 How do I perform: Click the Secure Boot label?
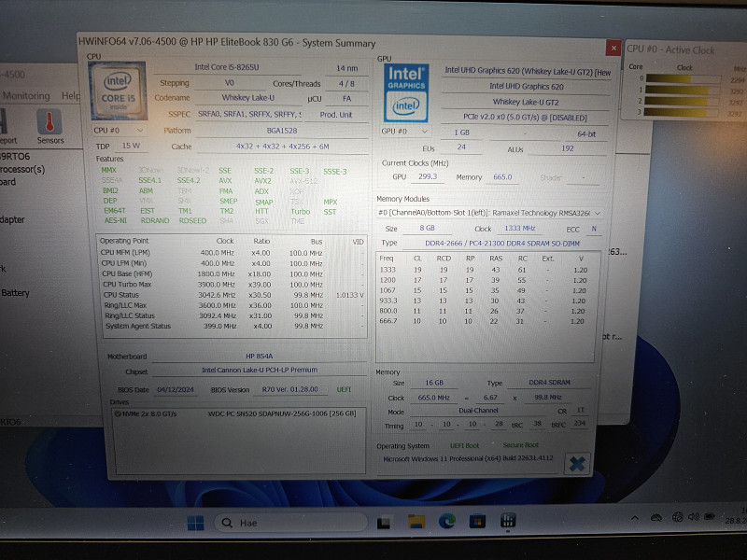click(520, 445)
